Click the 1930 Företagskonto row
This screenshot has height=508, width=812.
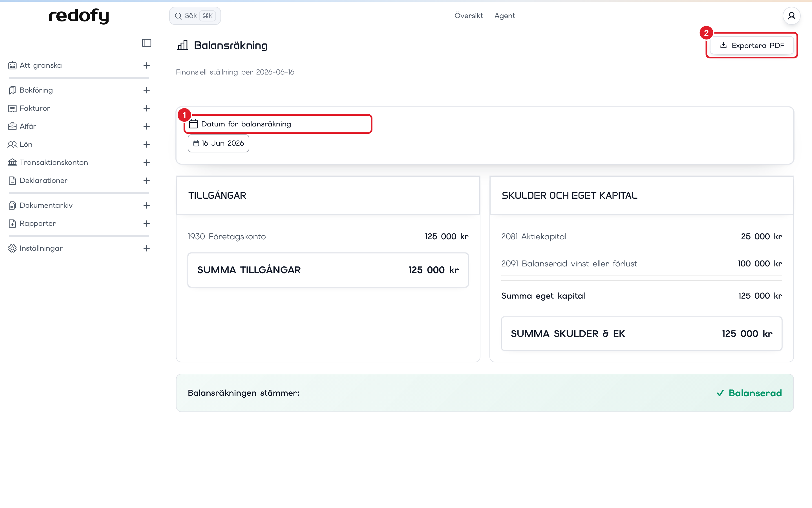click(328, 237)
